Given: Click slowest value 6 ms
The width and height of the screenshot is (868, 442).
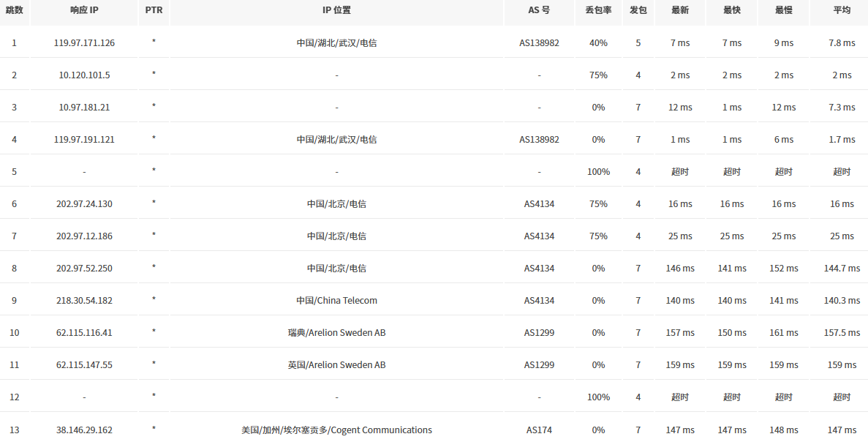Looking at the screenshot, I should pyautogui.click(x=784, y=139).
